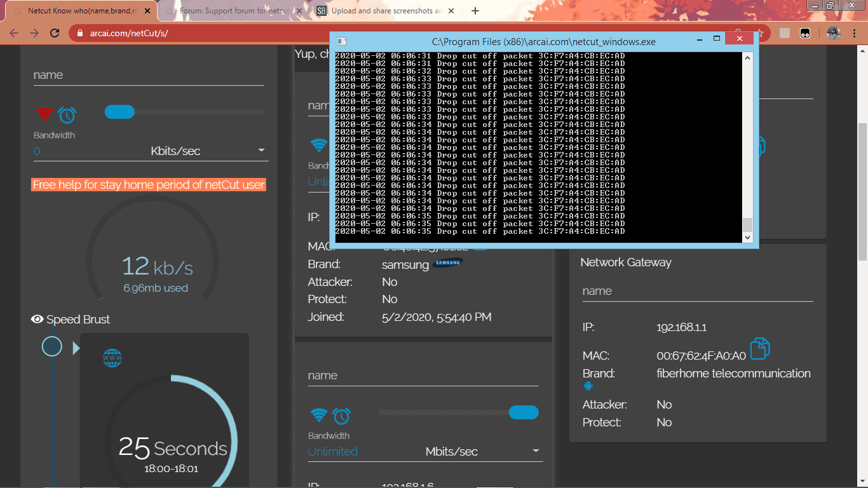
Task: Click the Speed Brust vertical slider knob
Action: click(52, 346)
